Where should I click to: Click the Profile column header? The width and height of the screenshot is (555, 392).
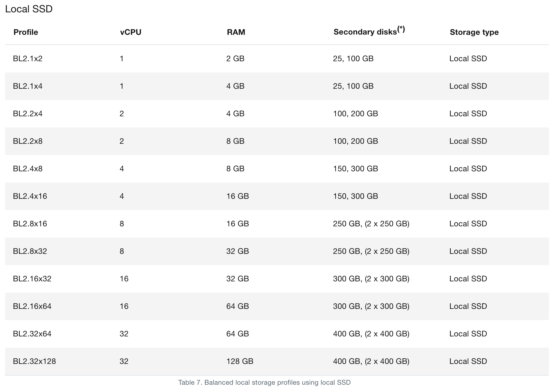point(26,32)
